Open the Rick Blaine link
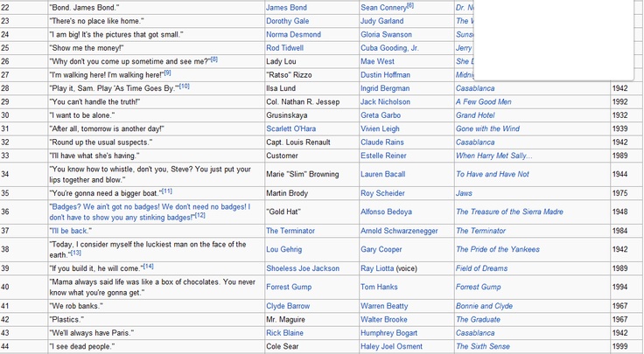The width and height of the screenshot is (644, 354). (x=284, y=334)
